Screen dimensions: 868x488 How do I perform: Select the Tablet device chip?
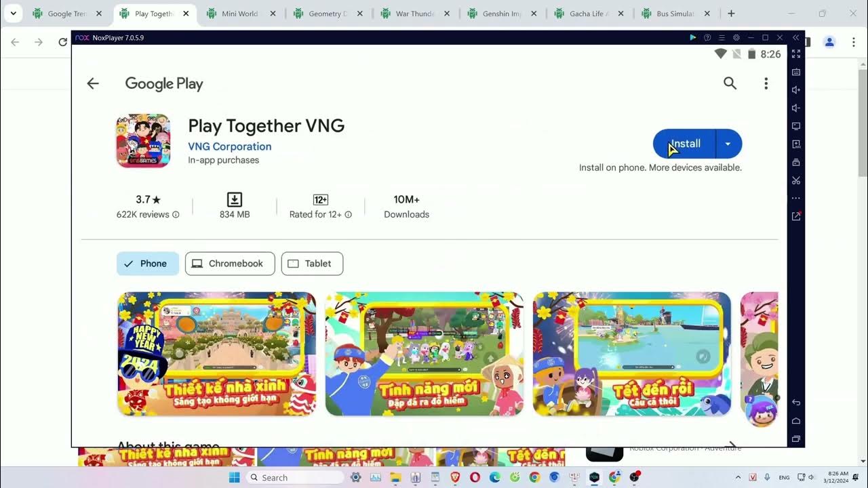point(312,264)
